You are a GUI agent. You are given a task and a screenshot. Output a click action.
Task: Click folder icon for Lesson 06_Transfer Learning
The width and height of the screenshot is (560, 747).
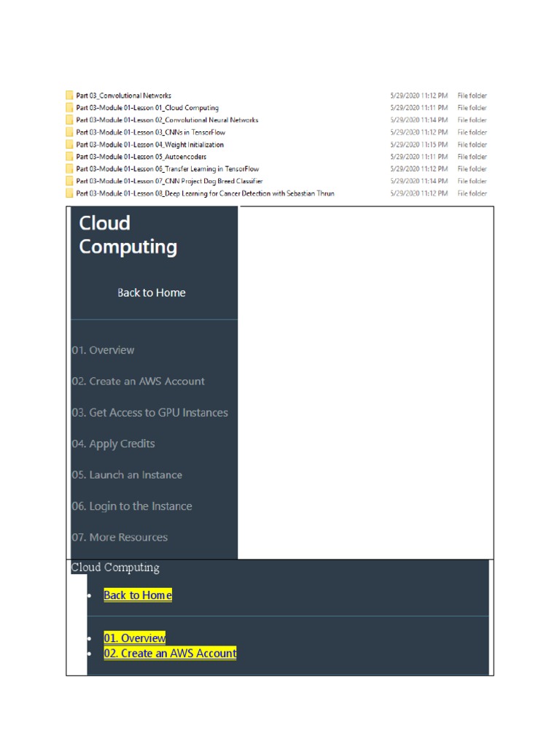[69, 169]
